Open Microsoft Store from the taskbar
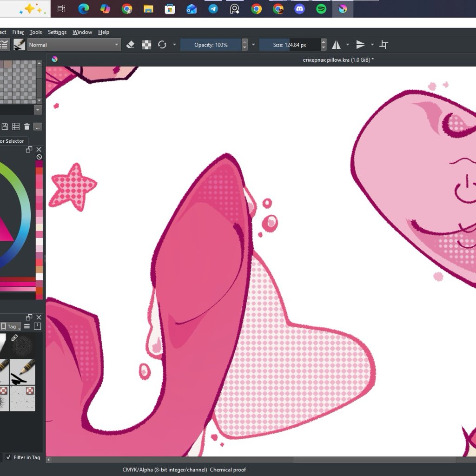The width and height of the screenshot is (476, 476). point(170,9)
